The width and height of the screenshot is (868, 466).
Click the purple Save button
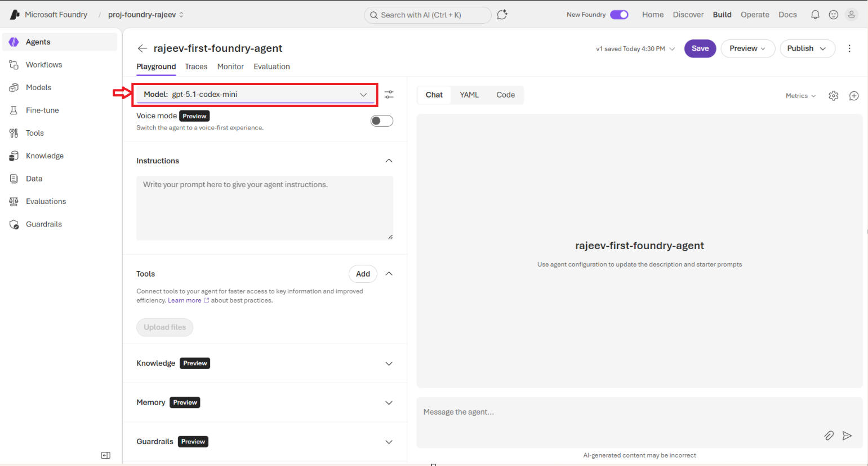[700, 48]
